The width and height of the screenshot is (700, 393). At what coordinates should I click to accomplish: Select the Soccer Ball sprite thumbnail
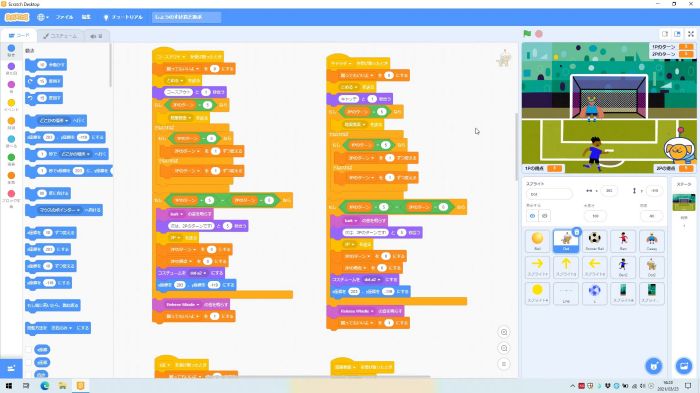[594, 241]
